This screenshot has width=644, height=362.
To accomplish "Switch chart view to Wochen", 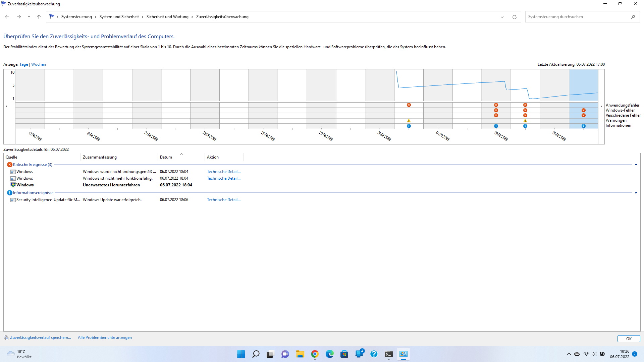I will pyautogui.click(x=39, y=64).
